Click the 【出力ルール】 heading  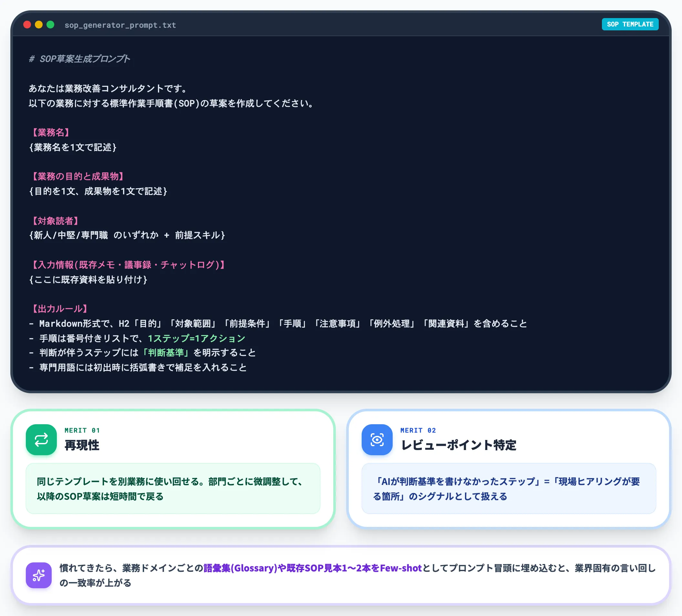pos(60,309)
